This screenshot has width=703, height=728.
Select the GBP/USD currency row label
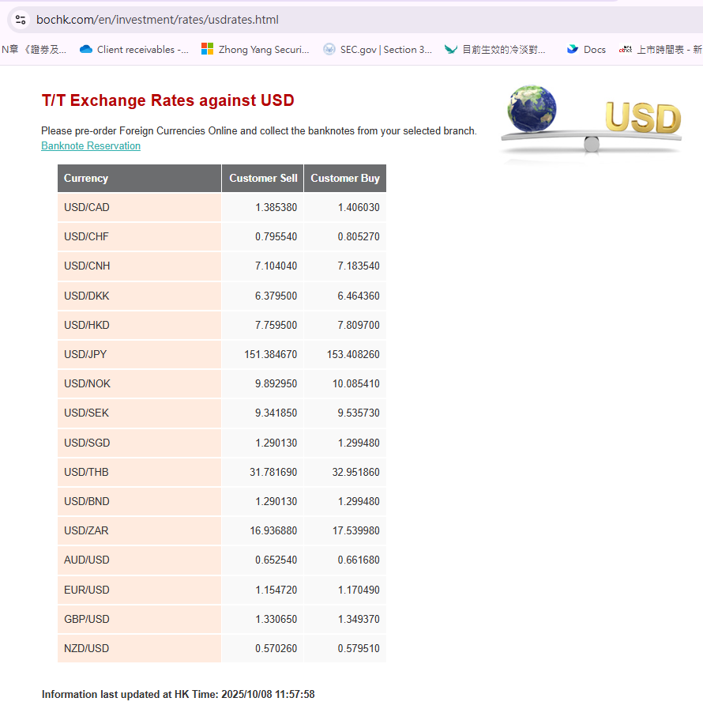point(87,619)
